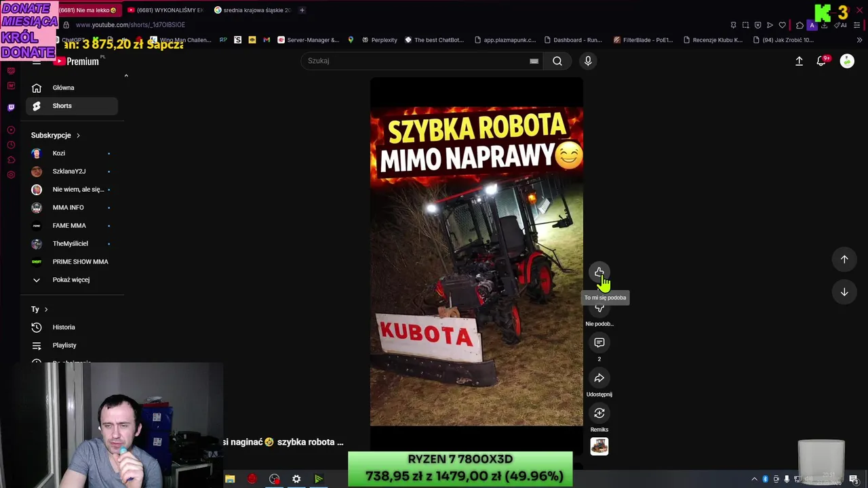Open the Settings gear on the taskbar

click(x=296, y=479)
